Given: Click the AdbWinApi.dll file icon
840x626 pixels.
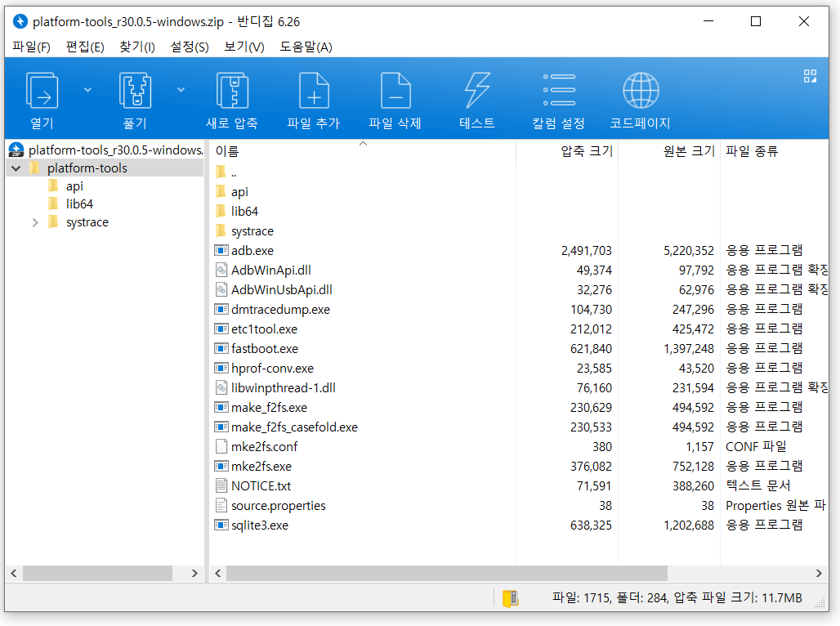Looking at the screenshot, I should point(221,271).
